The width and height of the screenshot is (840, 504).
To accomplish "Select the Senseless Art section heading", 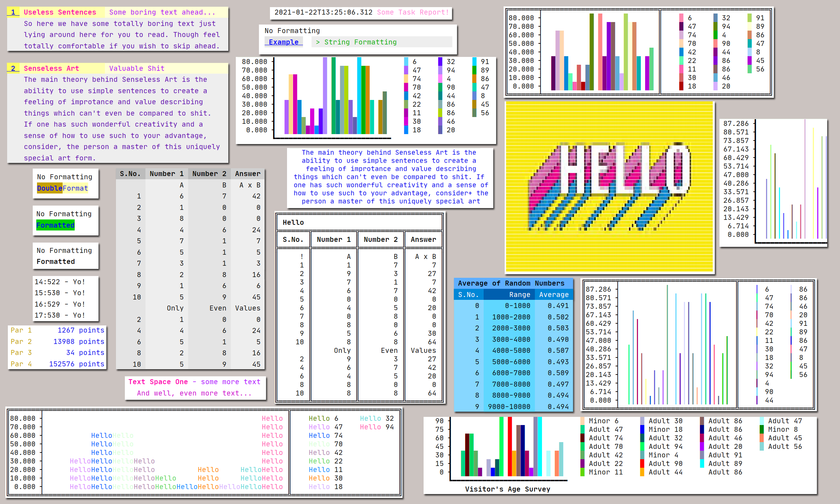I will click(51, 68).
